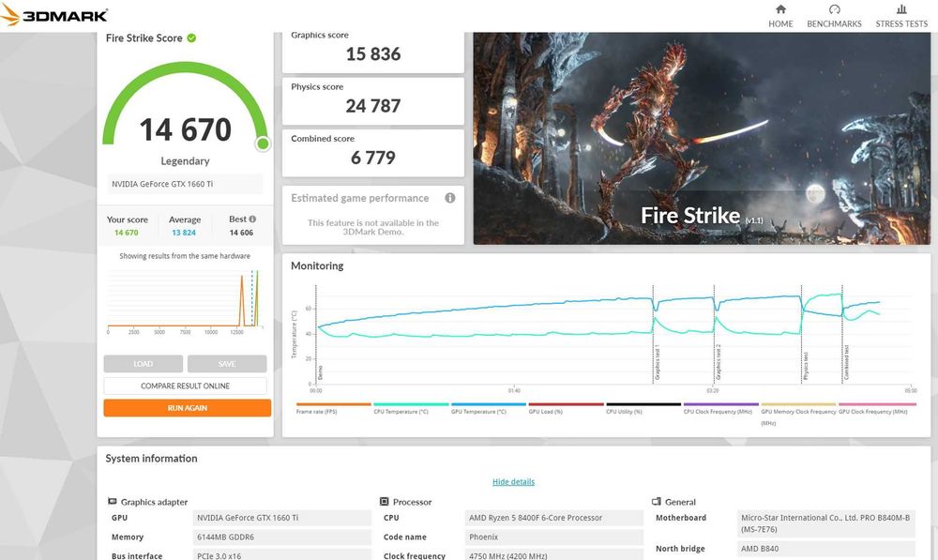Click the info icon for Estimated game performance

click(x=450, y=197)
